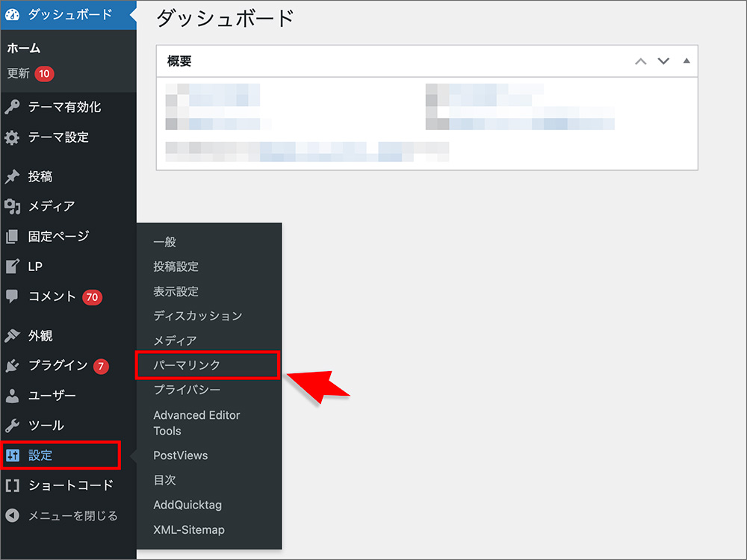This screenshot has width=747, height=560.
Task: Click the Dashboard gauge icon
Action: [x=13, y=15]
